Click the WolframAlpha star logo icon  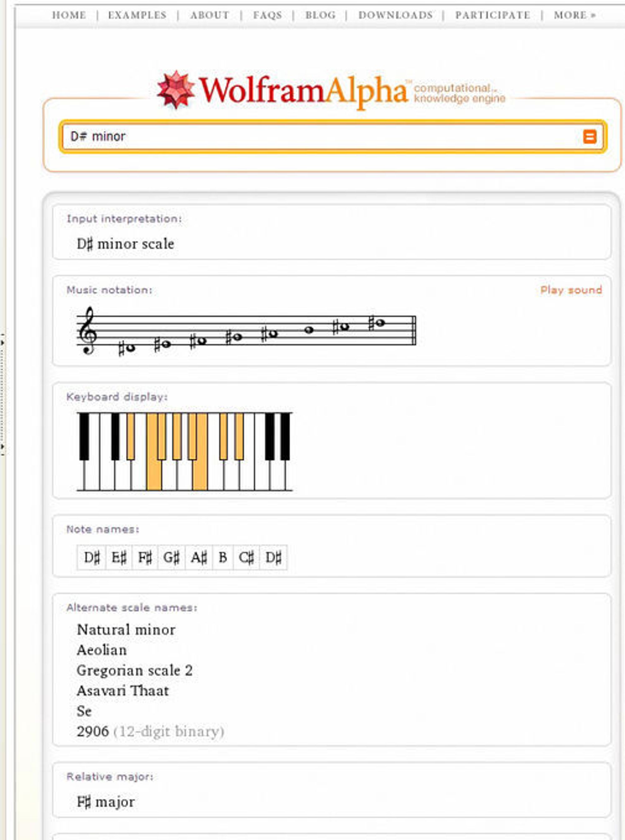(176, 90)
